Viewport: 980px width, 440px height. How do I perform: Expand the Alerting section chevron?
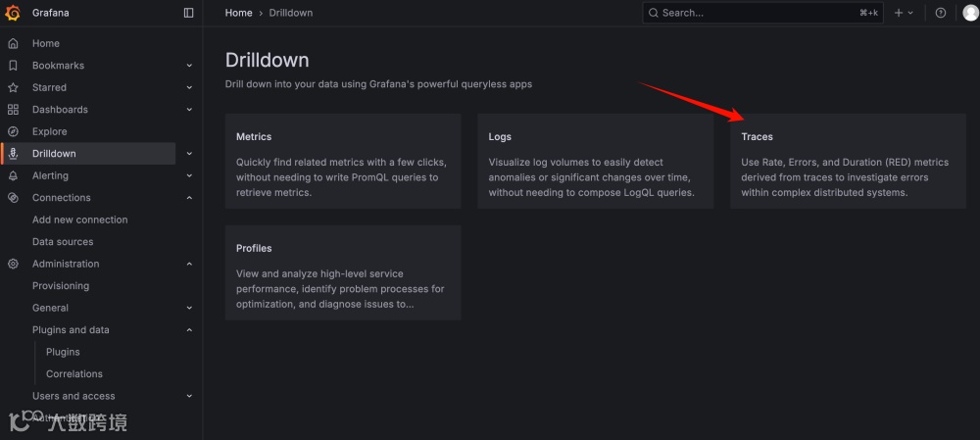(189, 175)
